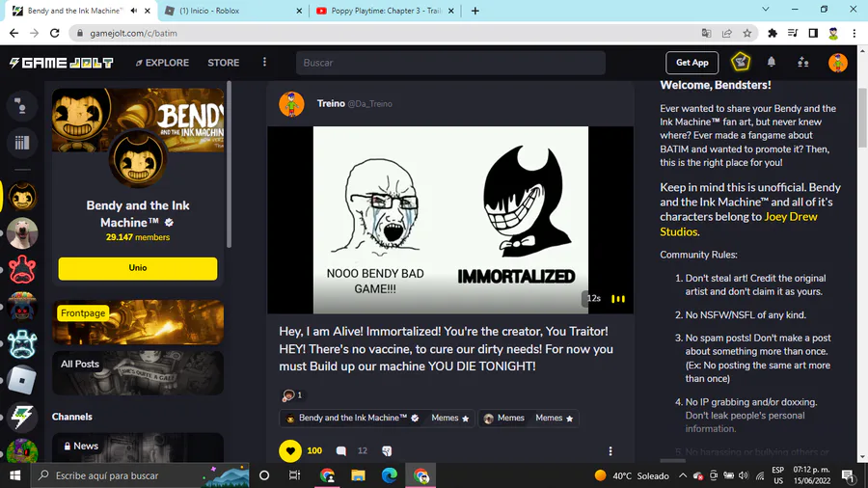Screen dimensions: 868x488
Task: Click the Get App button
Action: [692, 63]
